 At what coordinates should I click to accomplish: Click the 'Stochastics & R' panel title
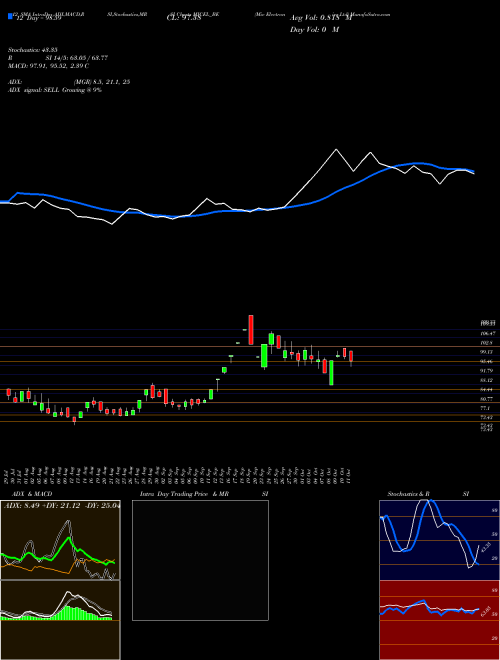pyautogui.click(x=409, y=494)
